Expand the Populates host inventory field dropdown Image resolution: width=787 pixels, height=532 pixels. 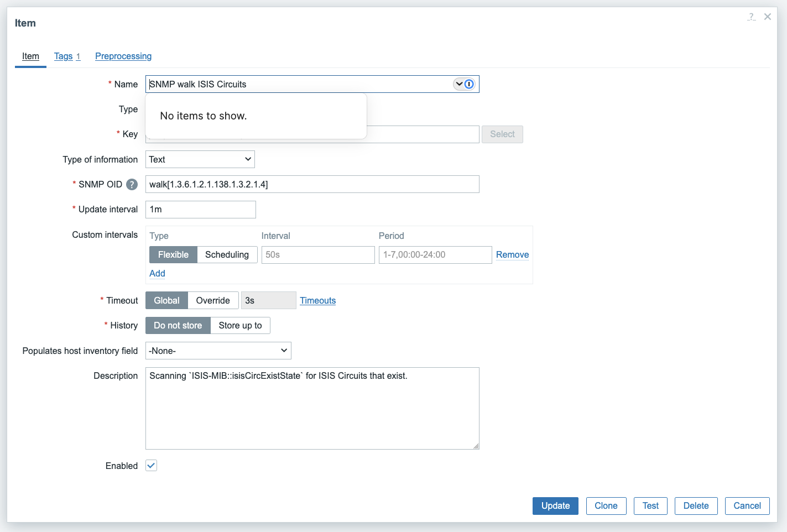point(218,351)
